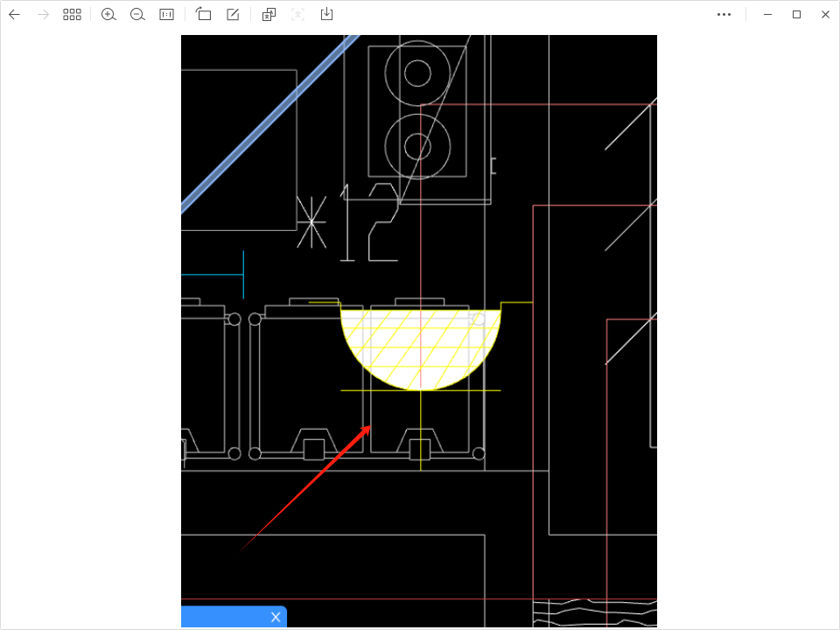The image size is (840, 630).
Task: Close the blue tab at image bottom
Action: click(276, 617)
